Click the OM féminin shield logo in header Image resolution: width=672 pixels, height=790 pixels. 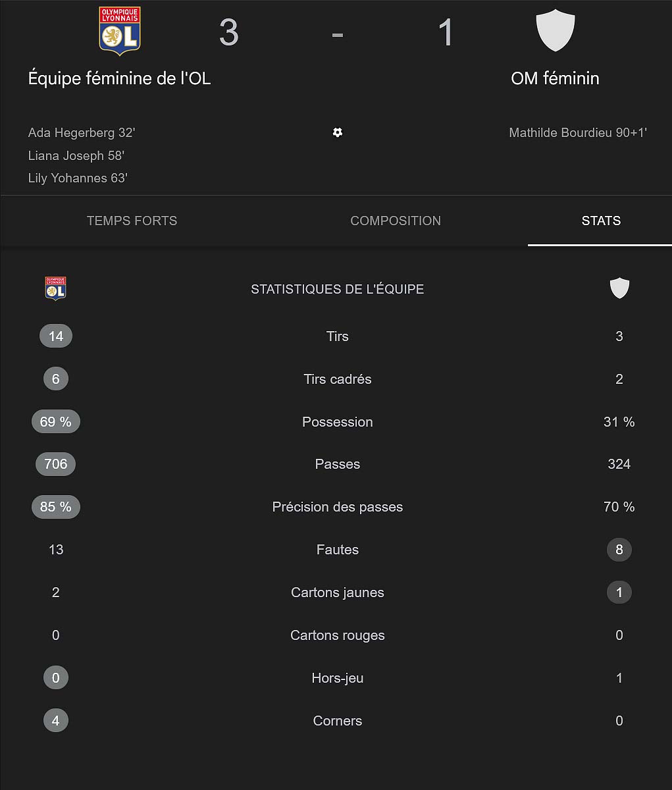pos(556,30)
